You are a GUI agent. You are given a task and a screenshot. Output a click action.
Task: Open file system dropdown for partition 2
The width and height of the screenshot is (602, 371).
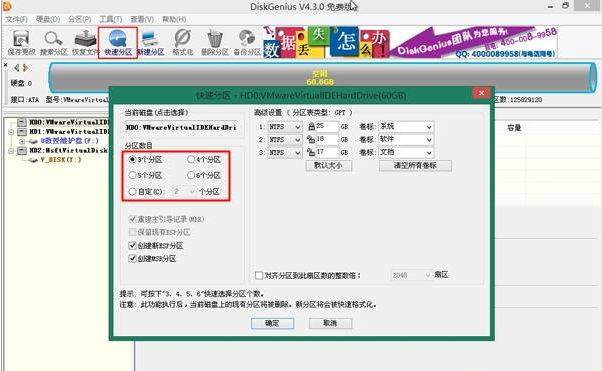click(x=285, y=140)
